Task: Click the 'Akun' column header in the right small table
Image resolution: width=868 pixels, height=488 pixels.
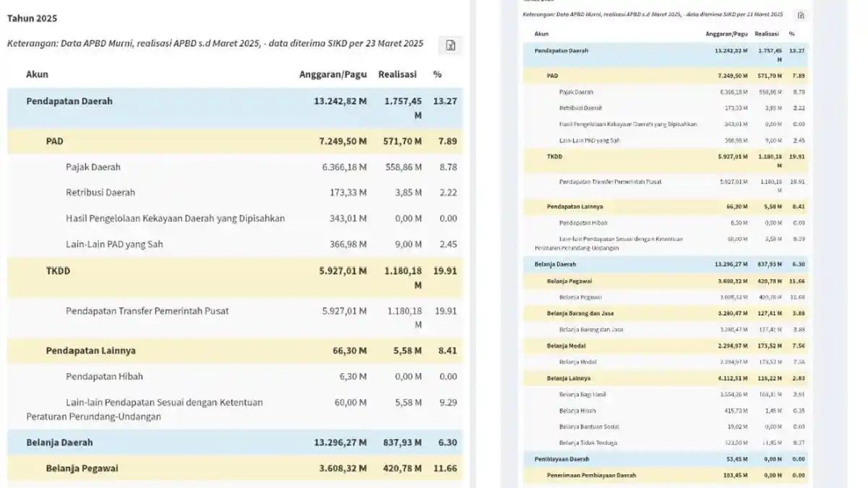Action: pos(541,34)
